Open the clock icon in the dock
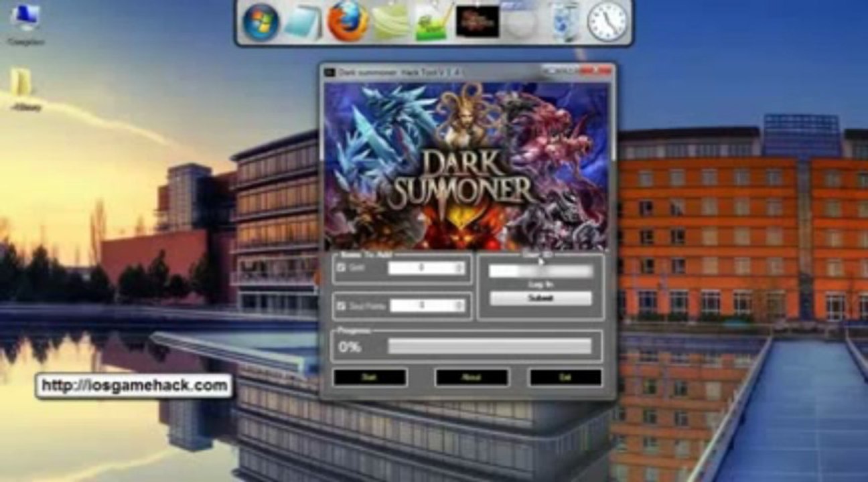 point(607,21)
